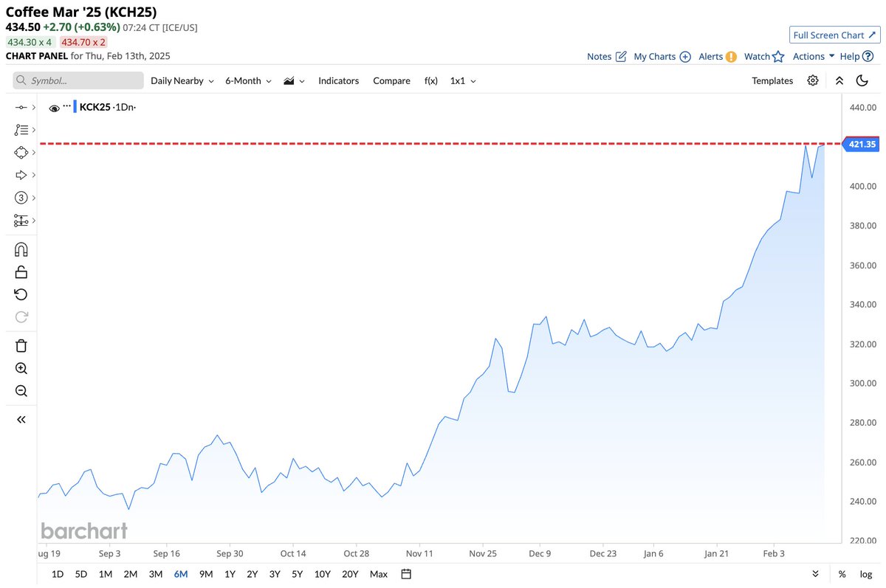Screen dimensions: 886x588
Task: Click the Full Screen Chart button
Action: pyautogui.click(x=834, y=35)
